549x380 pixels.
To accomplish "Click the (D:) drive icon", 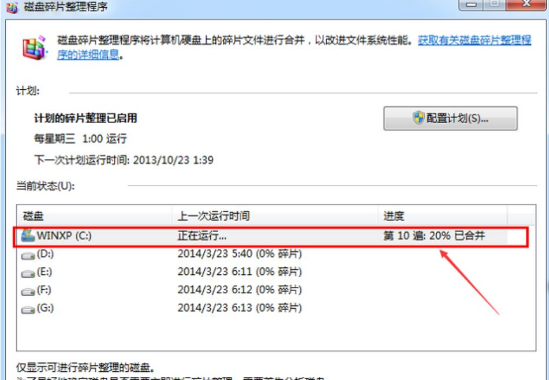I will 28,255.
